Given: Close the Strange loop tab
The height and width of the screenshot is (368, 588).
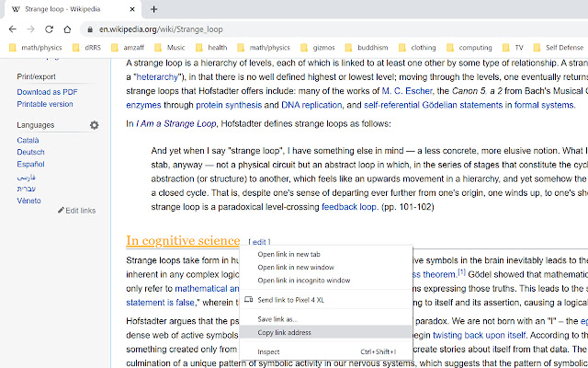Looking at the screenshot, I should (132, 9).
